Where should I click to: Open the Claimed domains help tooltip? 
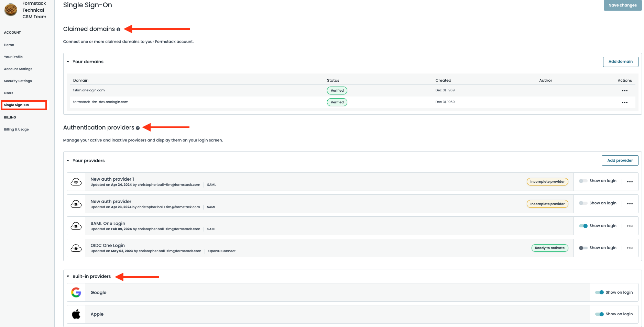[119, 30]
